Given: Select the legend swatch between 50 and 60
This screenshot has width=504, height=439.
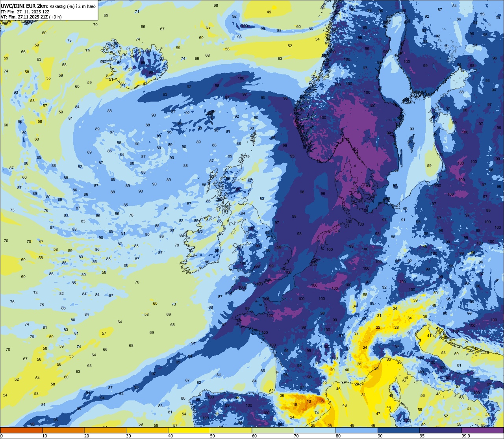Looking at the screenshot, I should (x=231, y=430).
